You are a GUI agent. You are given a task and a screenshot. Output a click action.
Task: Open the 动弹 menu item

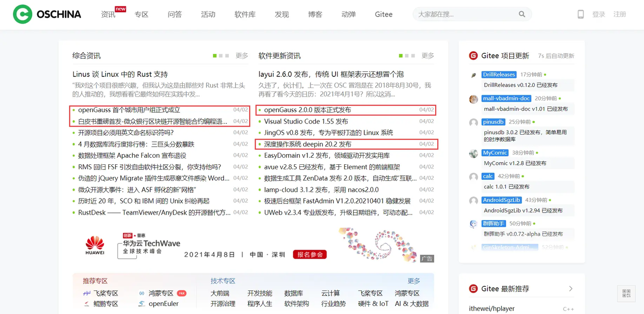pyautogui.click(x=348, y=15)
